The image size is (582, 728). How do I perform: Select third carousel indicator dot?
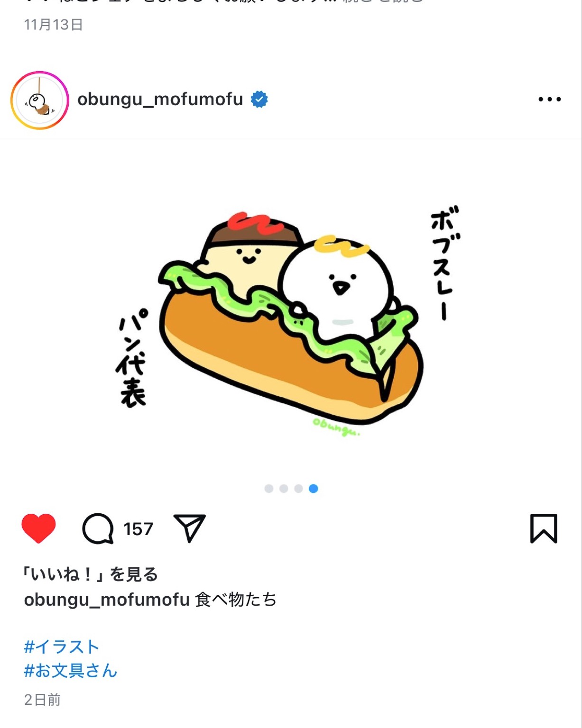pyautogui.click(x=298, y=489)
